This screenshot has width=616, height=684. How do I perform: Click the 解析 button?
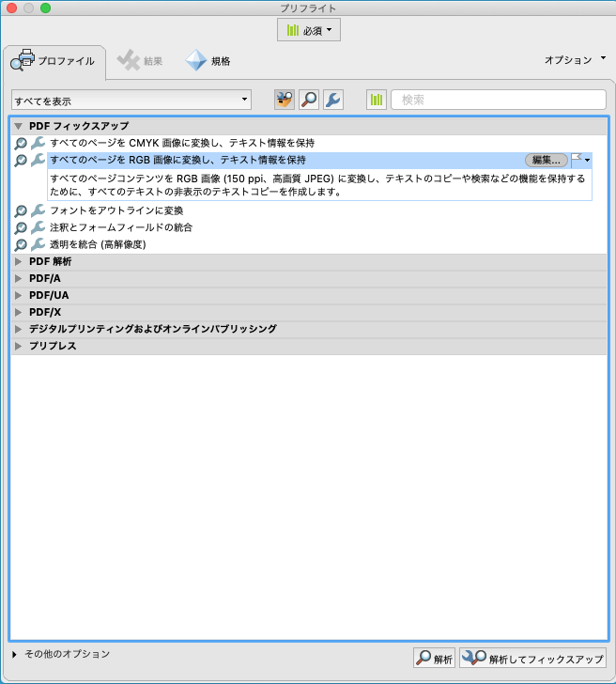click(434, 659)
